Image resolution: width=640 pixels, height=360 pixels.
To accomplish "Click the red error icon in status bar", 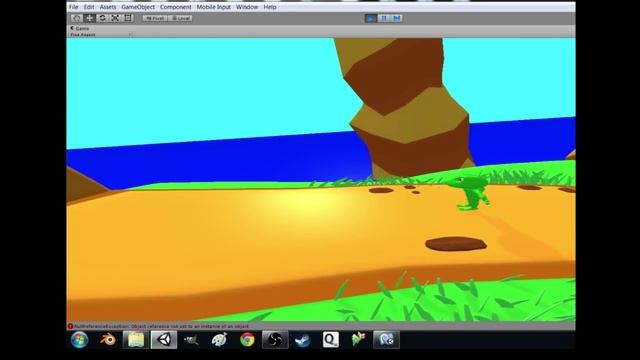I will [x=70, y=326].
